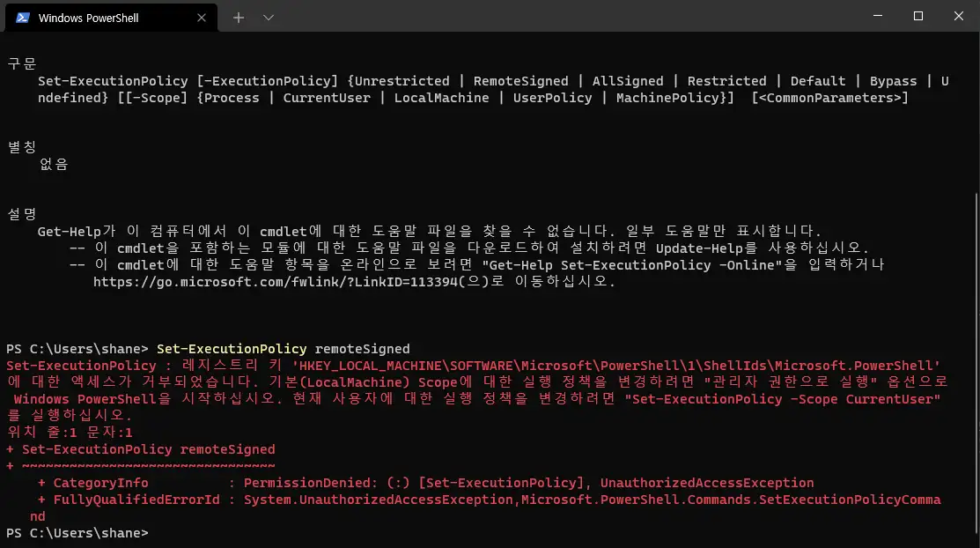Screen dimensions: 980x548
Task: Click the go.microsoft.com fwlink URL
Action: coord(275,282)
